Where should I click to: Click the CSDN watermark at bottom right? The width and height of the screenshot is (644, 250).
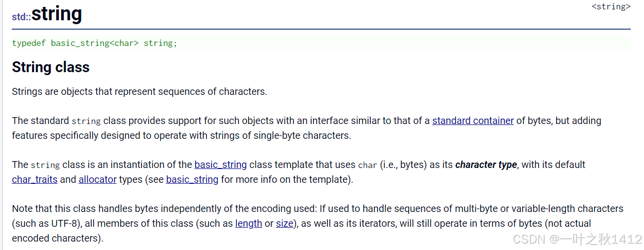pyautogui.click(x=577, y=240)
